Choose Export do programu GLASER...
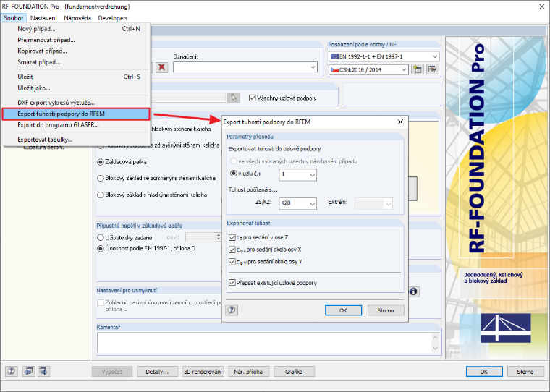Viewport: 550px width, 392px height. pos(76,125)
